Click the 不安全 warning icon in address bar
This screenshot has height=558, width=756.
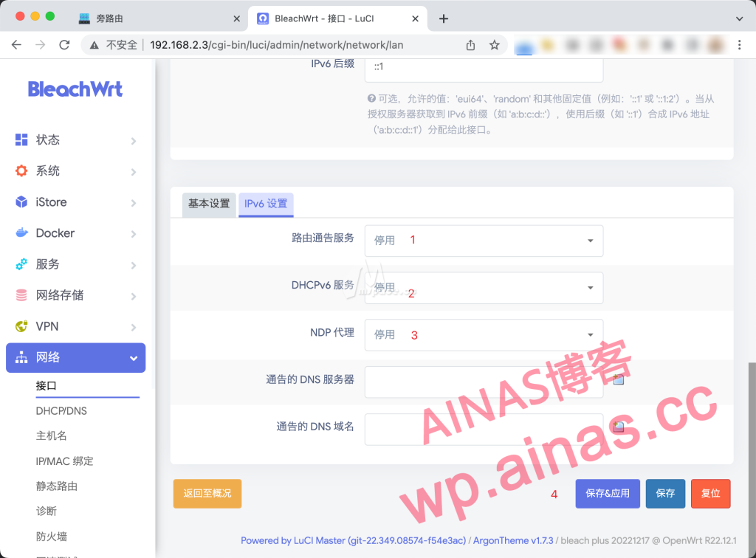pyautogui.click(x=94, y=45)
